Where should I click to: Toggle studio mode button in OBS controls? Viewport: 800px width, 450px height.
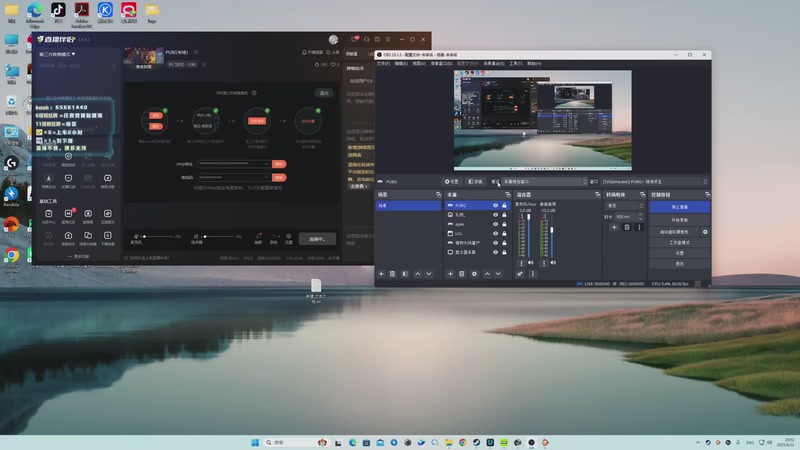pos(679,242)
